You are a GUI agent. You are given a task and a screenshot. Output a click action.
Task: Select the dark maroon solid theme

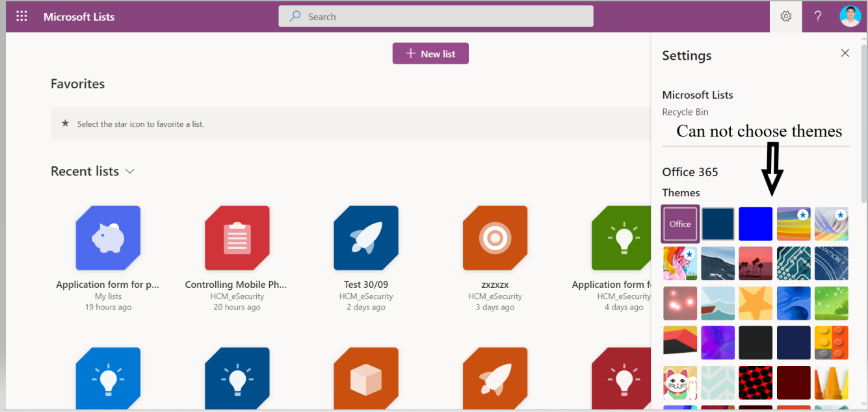point(794,382)
